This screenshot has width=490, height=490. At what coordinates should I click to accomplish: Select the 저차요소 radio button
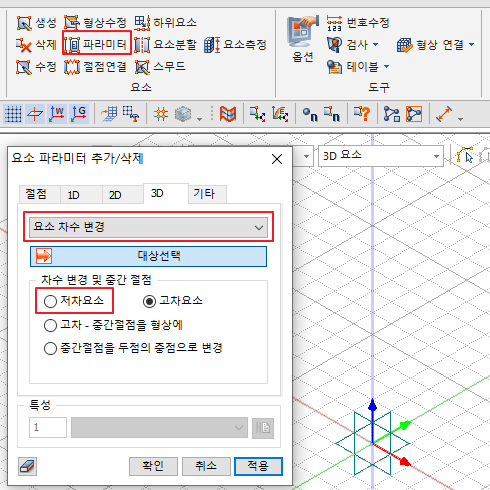point(50,301)
